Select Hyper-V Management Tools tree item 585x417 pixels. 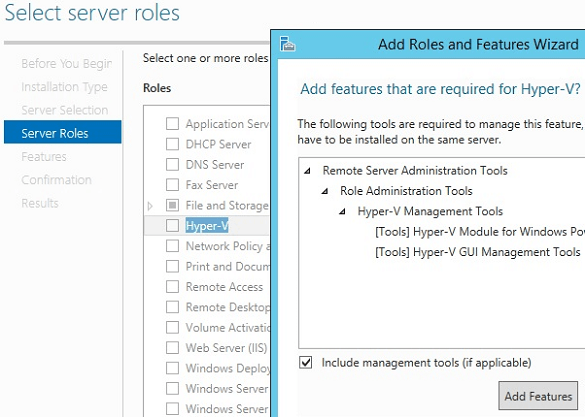[430, 211]
